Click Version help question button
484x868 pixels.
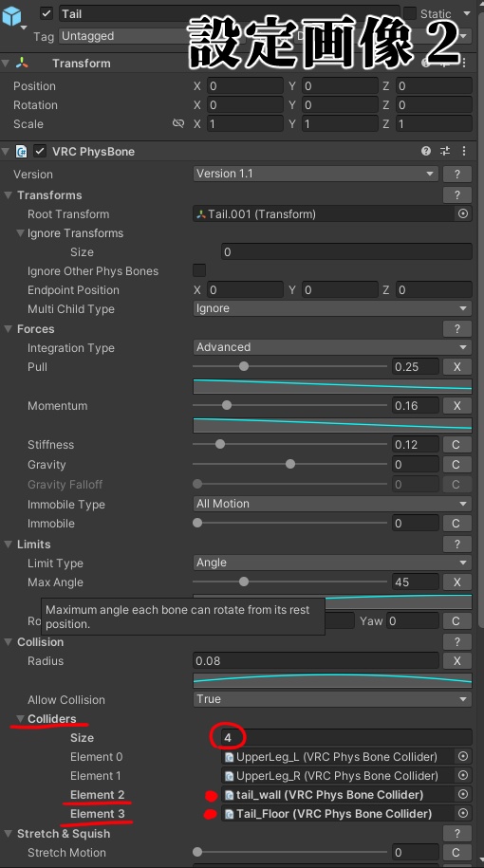pos(457,174)
